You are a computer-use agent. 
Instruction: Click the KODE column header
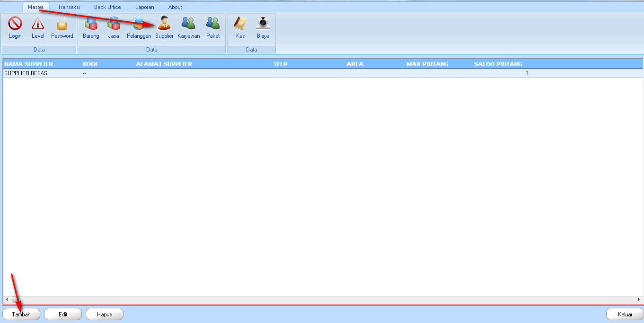(x=90, y=64)
